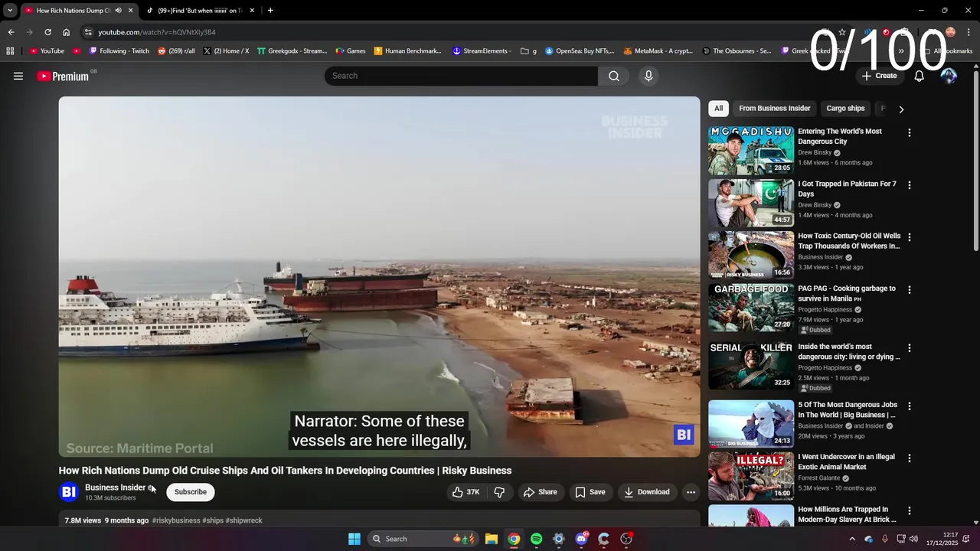980x551 pixels.
Task: Open the YouTube guide hamburger menu
Action: pos(18,76)
